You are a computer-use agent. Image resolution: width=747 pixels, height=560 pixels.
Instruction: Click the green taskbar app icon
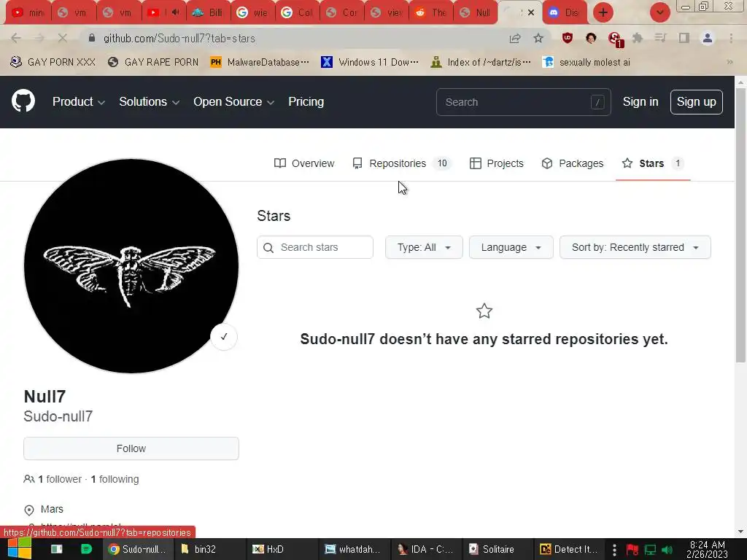click(x=86, y=549)
